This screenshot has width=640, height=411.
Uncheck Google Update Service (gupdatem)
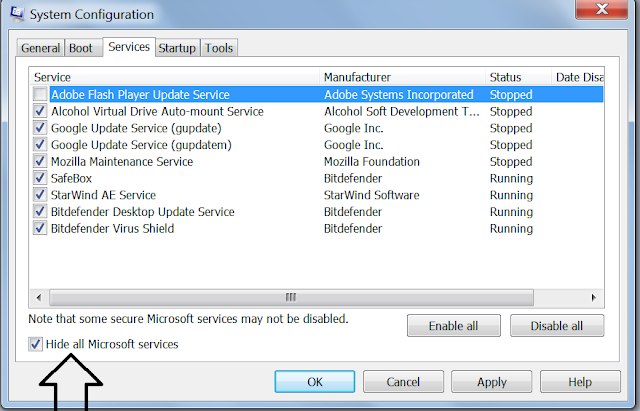40,144
